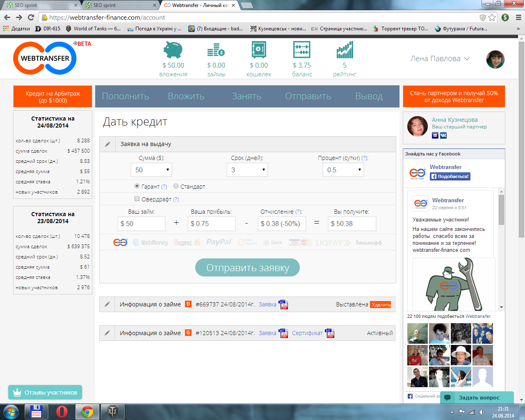Click the Отправить заявку button
Screen dimensions: 525x420
pyautogui.click(x=247, y=267)
